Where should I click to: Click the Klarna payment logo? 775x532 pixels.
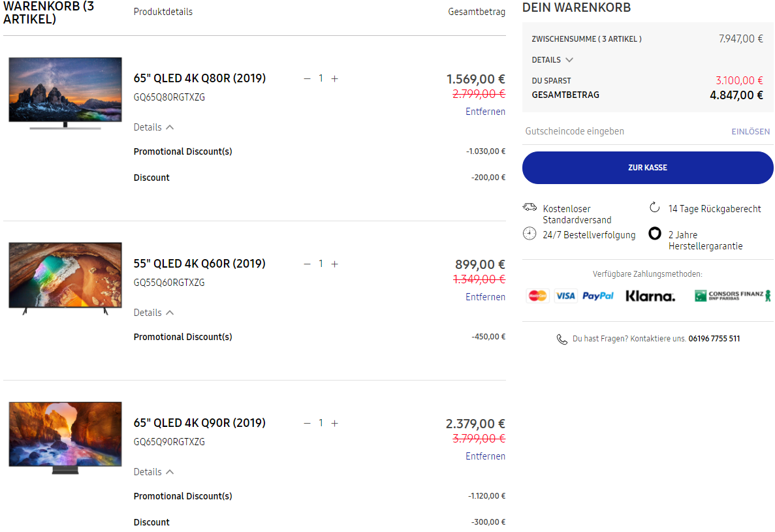pyautogui.click(x=650, y=296)
